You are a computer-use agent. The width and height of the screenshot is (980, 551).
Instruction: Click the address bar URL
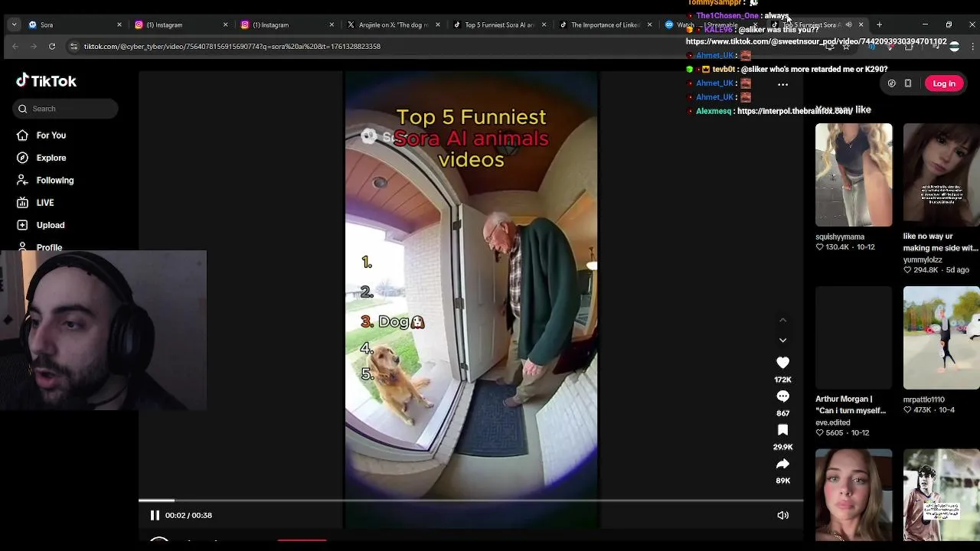pyautogui.click(x=232, y=46)
